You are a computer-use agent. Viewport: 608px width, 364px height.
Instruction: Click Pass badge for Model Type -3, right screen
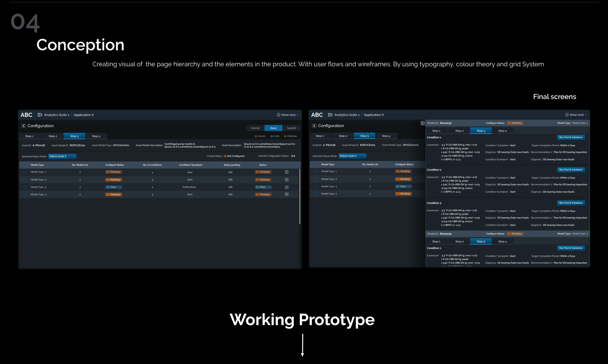point(403,186)
